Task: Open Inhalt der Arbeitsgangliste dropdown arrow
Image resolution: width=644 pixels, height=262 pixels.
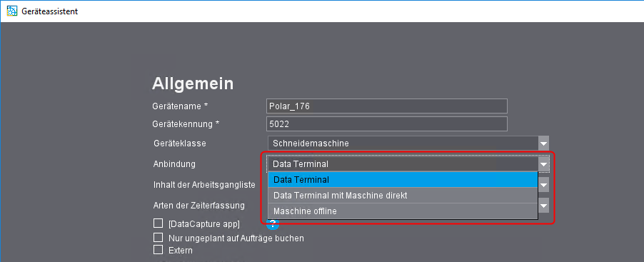Action: tap(544, 185)
